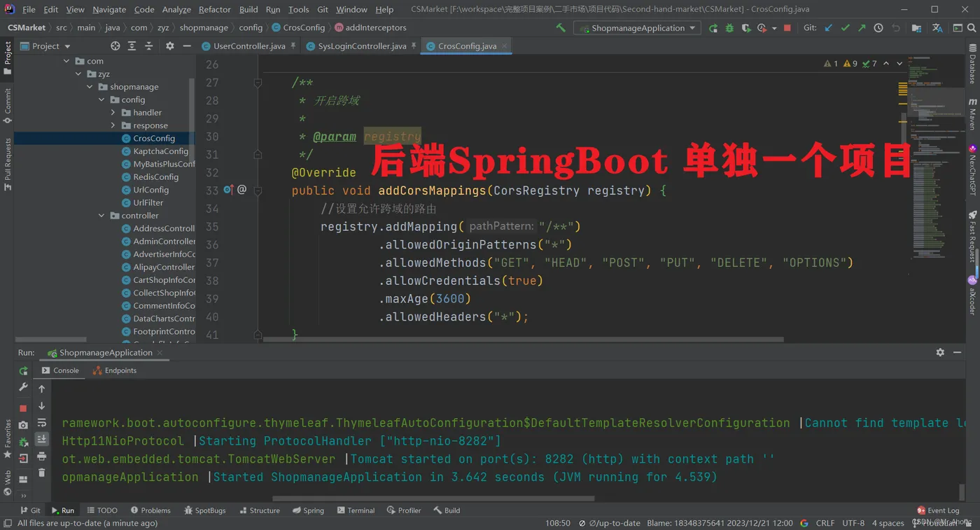Close the ShopmanageApplication run tab
Screen dimensions: 980x530
click(160, 353)
